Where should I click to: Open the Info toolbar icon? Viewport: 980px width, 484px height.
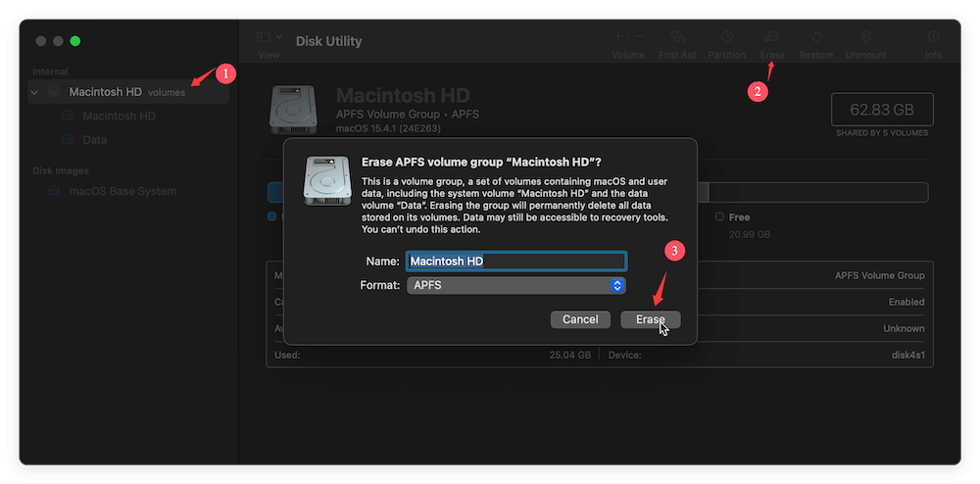point(933,36)
